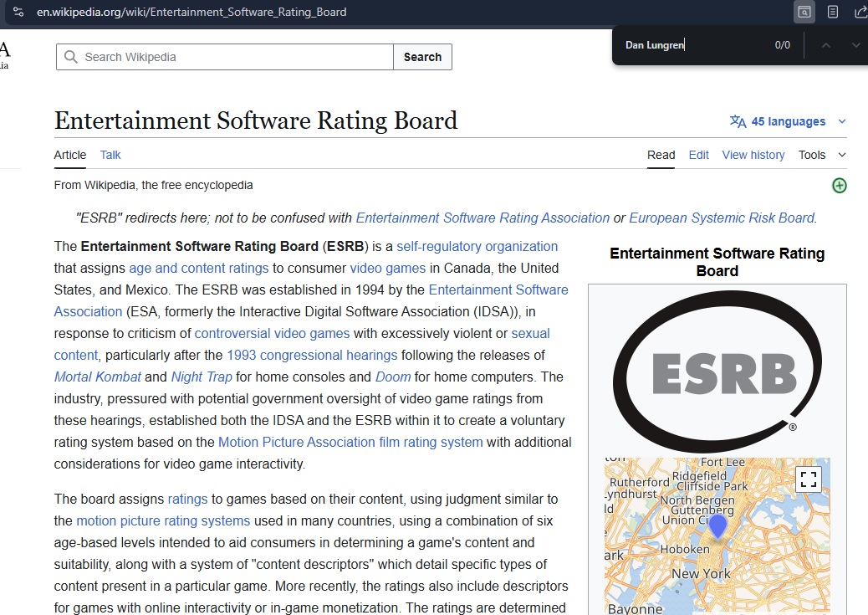The height and width of the screenshot is (615, 868).
Task: Click the green plus circle icon
Action: 840,186
